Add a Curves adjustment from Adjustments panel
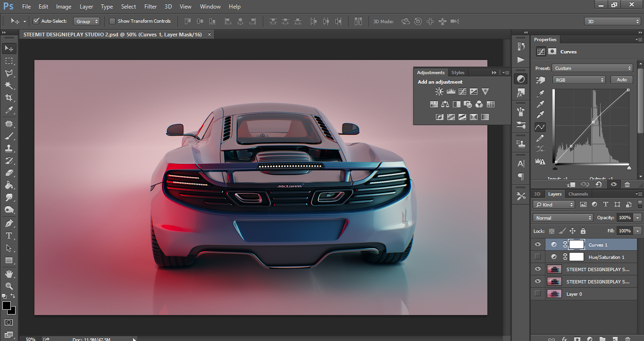644x341 pixels. pyautogui.click(x=462, y=92)
